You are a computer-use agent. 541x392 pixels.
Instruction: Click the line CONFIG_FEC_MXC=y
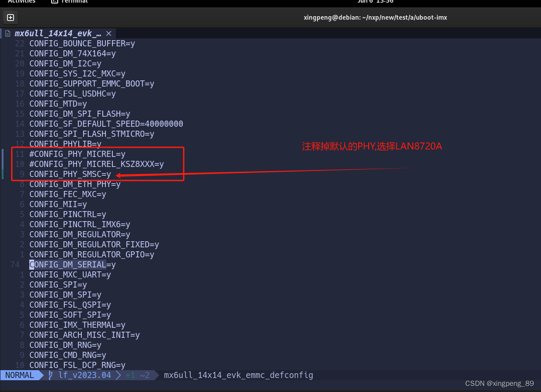67,194
